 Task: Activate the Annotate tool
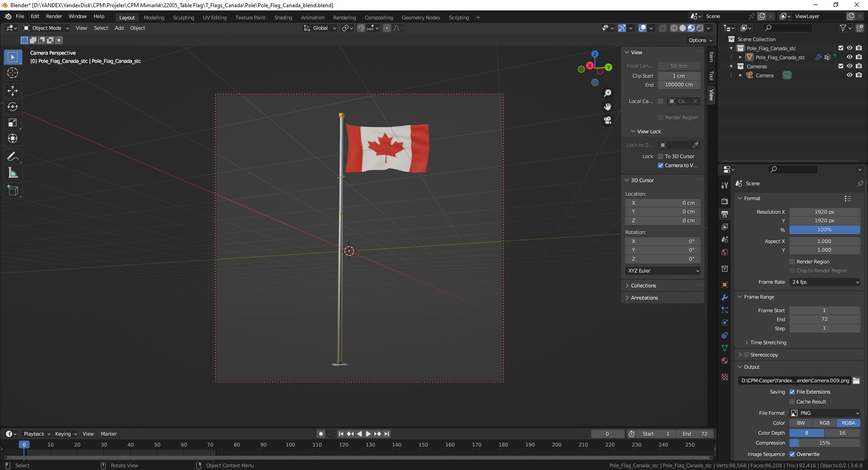click(13, 156)
